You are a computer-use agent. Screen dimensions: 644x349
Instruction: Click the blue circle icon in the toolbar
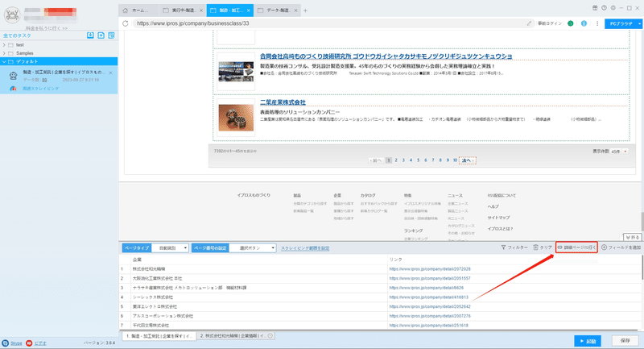point(584,23)
